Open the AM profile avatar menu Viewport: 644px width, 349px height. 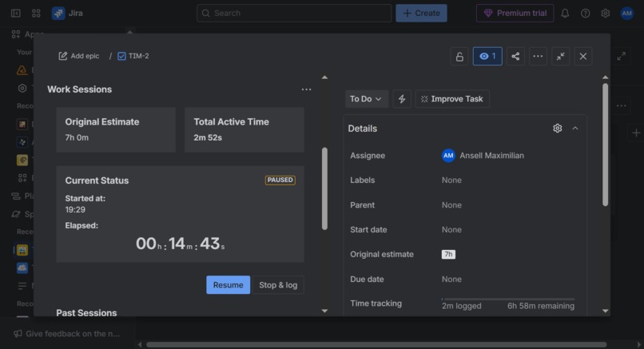[626, 13]
